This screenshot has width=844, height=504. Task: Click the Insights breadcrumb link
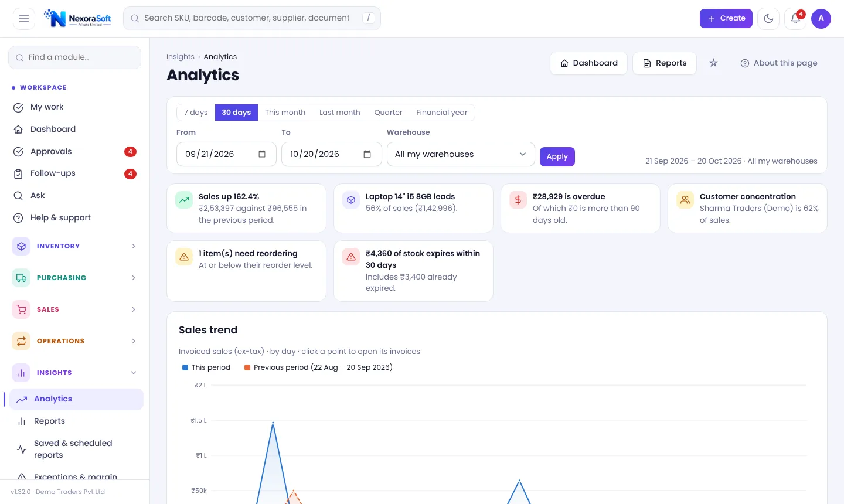pyautogui.click(x=181, y=57)
